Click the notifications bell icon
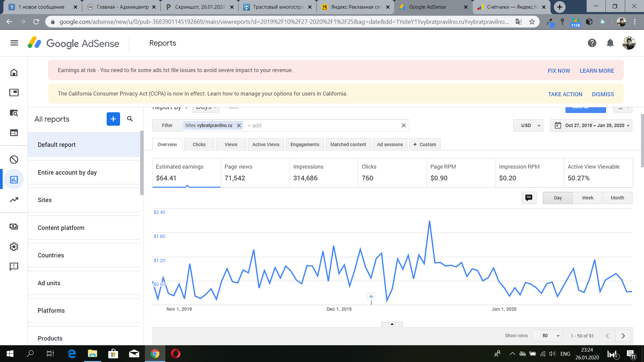Image resolution: width=644 pixels, height=362 pixels. tap(610, 43)
